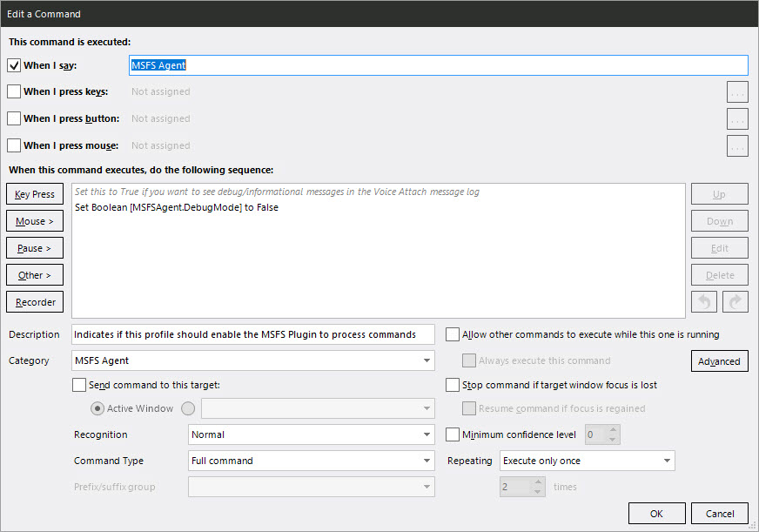Click the 'When I say' text field
Screen dimensions: 759x532
point(439,65)
